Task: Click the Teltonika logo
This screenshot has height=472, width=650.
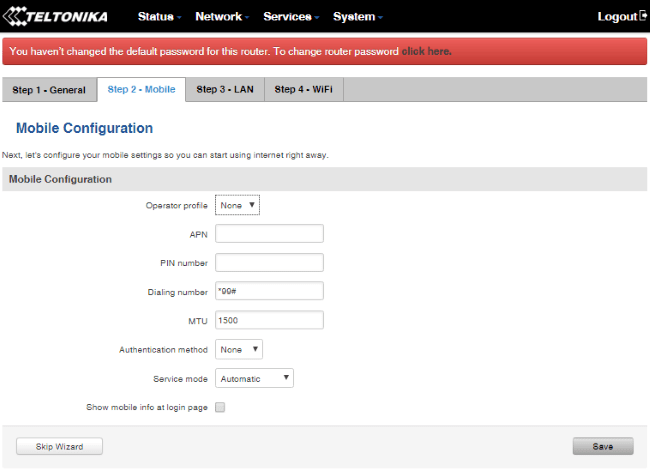Action: point(62,17)
